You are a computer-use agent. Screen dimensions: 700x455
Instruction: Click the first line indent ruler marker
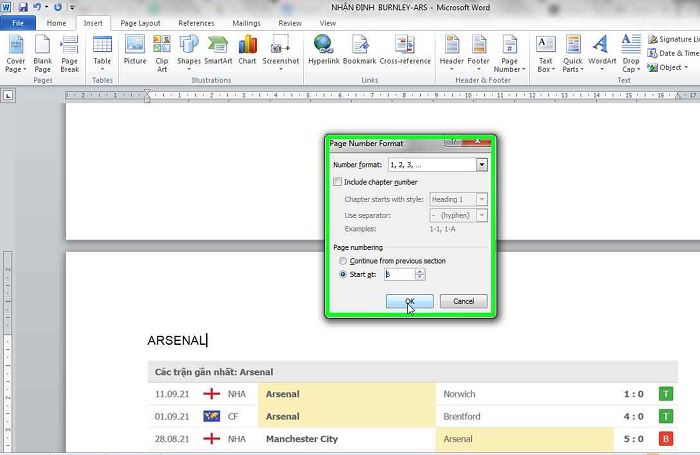click(147, 92)
